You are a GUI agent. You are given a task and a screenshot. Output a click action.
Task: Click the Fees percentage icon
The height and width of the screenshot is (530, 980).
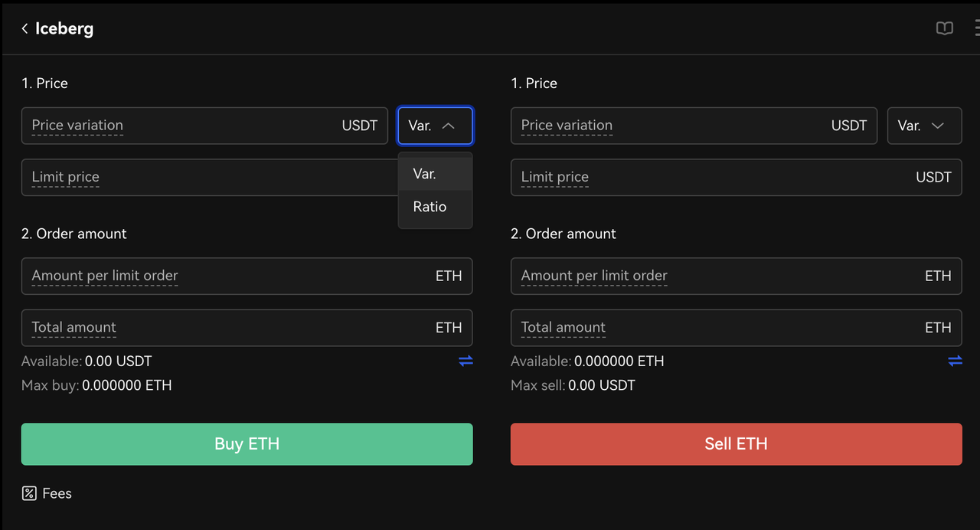coord(28,493)
